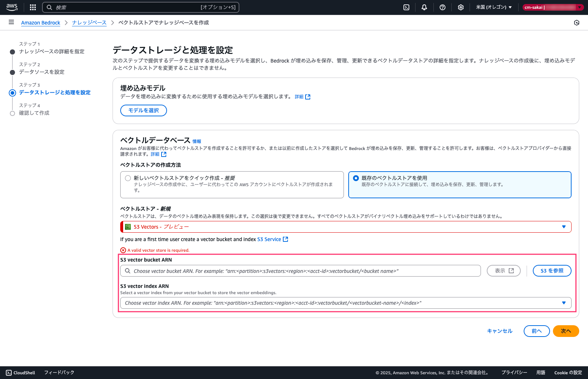
Task: Open the cm-sakai account menu
Action: click(x=553, y=7)
